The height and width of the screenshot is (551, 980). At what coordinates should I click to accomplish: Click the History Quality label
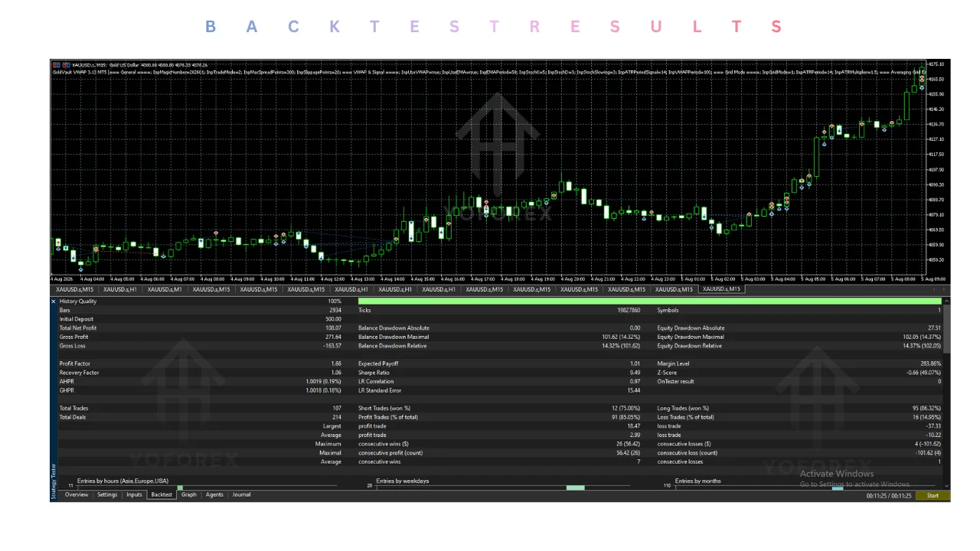point(78,302)
